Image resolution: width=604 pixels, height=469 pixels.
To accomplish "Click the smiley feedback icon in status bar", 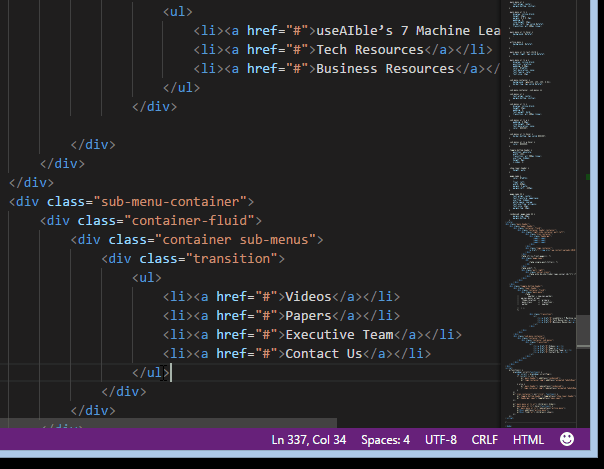I will click(567, 439).
